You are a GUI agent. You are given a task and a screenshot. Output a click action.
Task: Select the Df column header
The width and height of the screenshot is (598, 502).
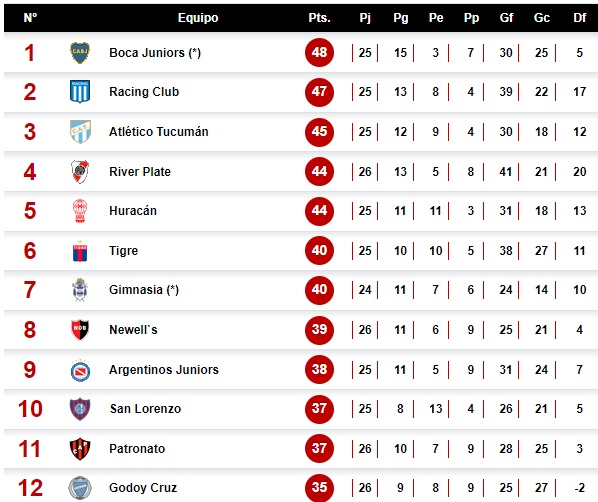(580, 18)
